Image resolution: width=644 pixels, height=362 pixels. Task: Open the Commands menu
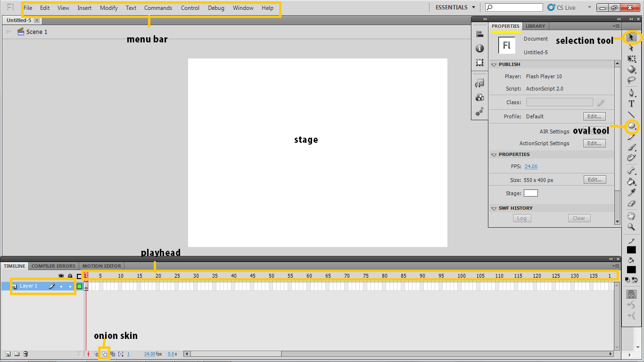158,8
